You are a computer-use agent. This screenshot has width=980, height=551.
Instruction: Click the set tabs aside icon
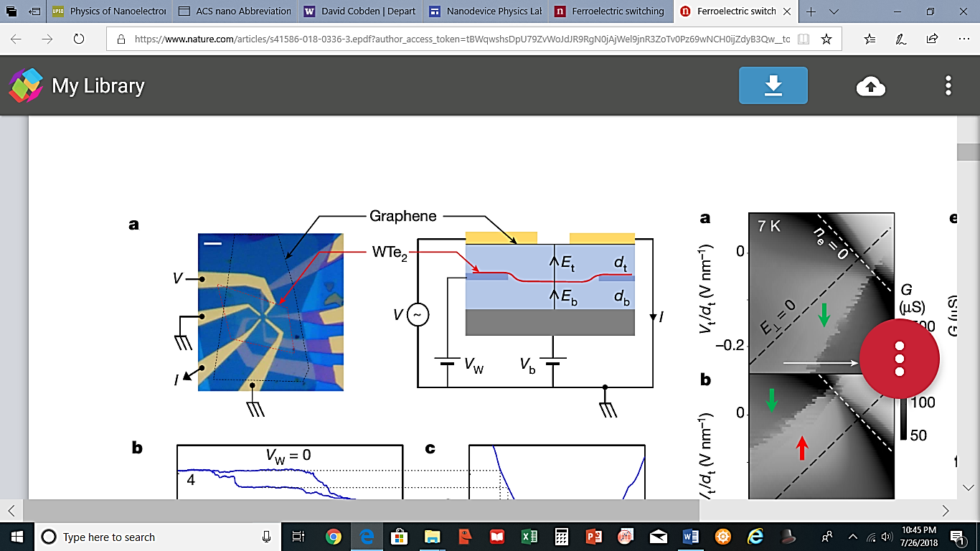34,11
